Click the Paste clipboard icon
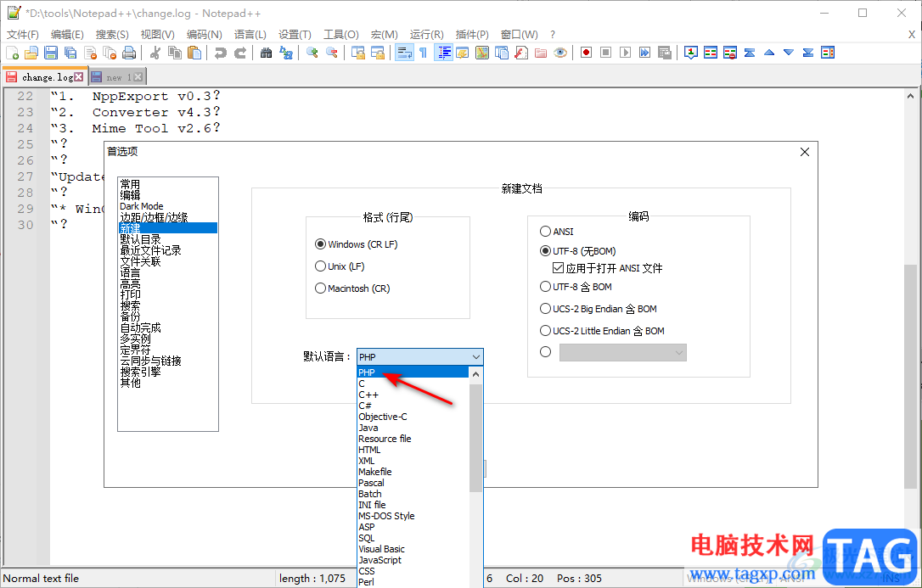 (x=194, y=53)
